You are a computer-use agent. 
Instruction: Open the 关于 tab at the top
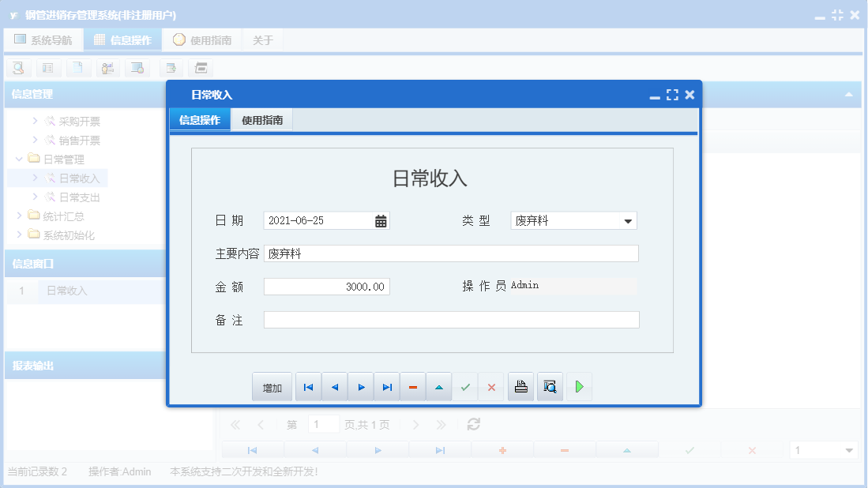tap(263, 38)
